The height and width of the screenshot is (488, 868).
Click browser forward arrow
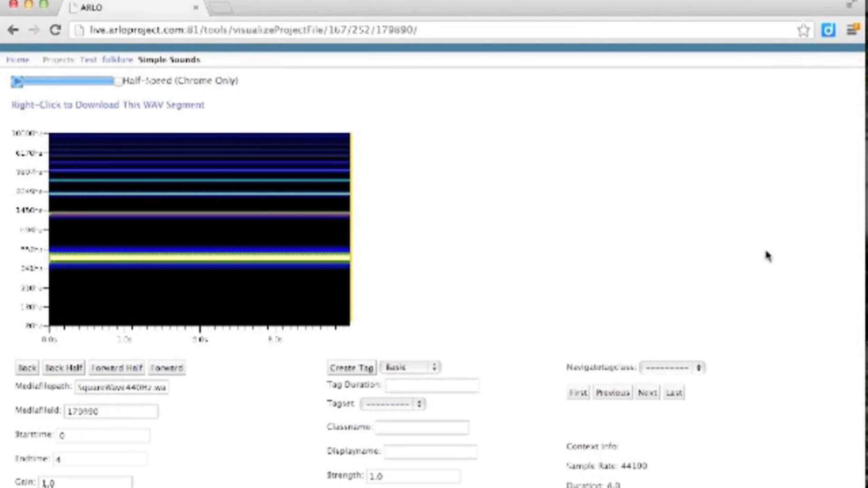[x=34, y=30]
